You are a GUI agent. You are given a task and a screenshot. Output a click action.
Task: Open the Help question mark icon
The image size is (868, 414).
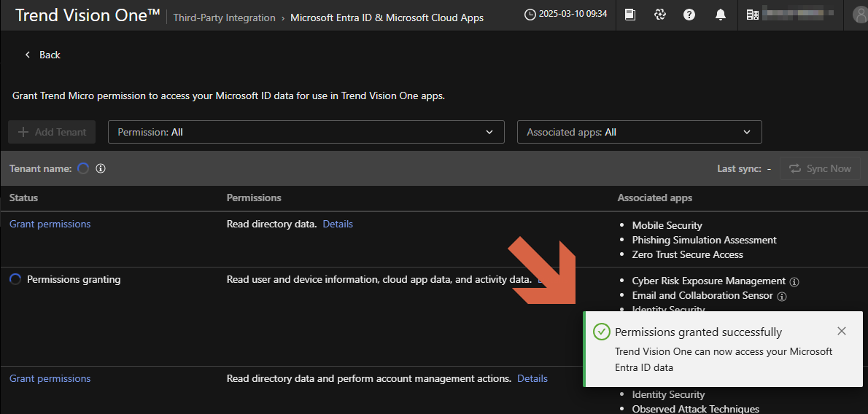[x=689, y=15]
